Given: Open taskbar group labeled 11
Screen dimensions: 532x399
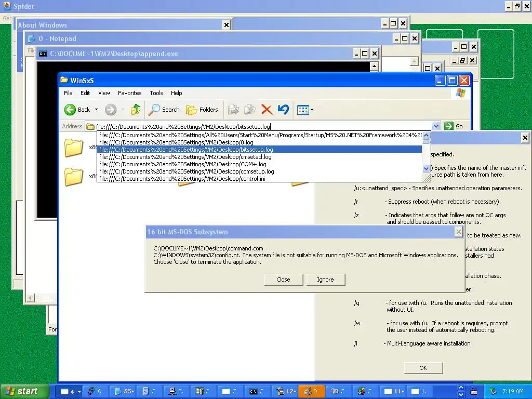Looking at the screenshot, I should [393, 392].
